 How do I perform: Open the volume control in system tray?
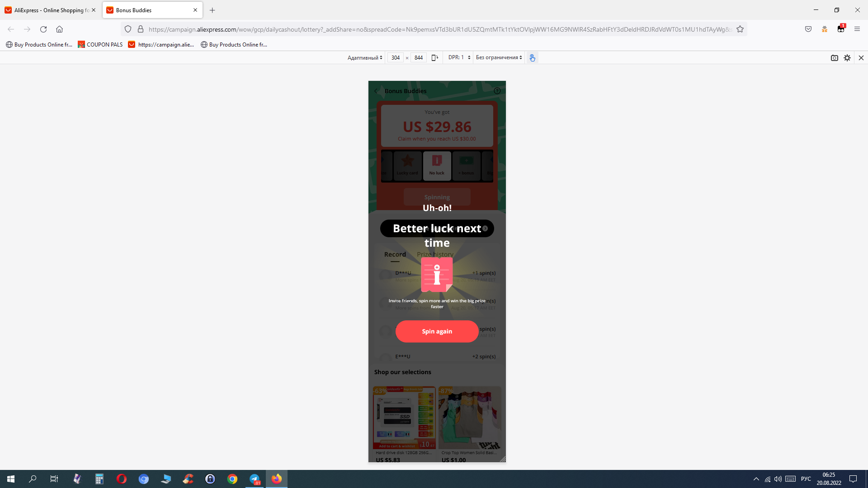tap(778, 479)
